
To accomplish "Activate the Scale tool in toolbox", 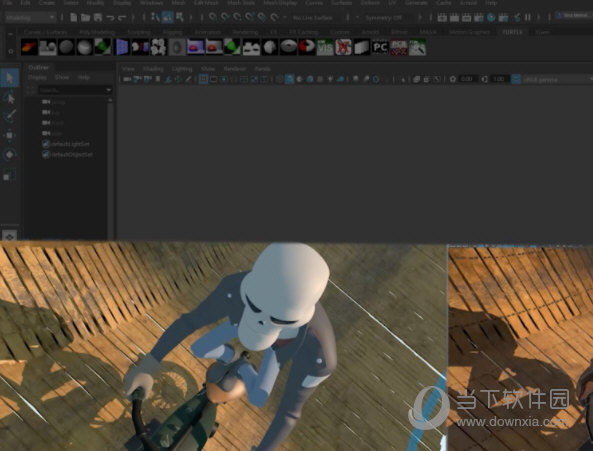I will 10,175.
